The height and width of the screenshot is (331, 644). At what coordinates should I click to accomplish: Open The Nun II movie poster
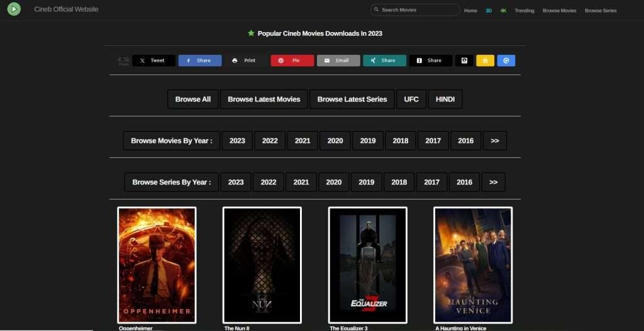click(x=262, y=265)
